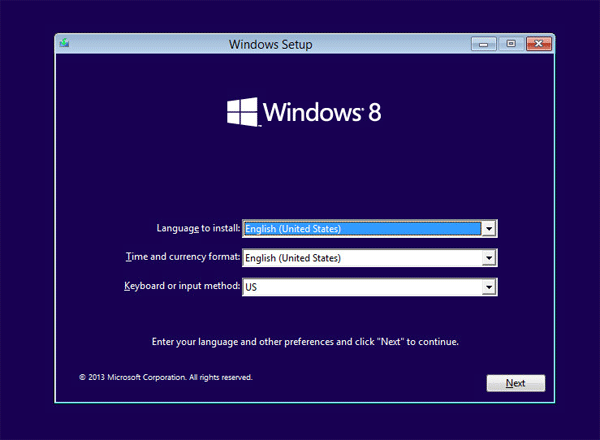This screenshot has height=440, width=600.
Task: Open the Keyboard or input method dropdown arrow
Action: click(x=489, y=287)
